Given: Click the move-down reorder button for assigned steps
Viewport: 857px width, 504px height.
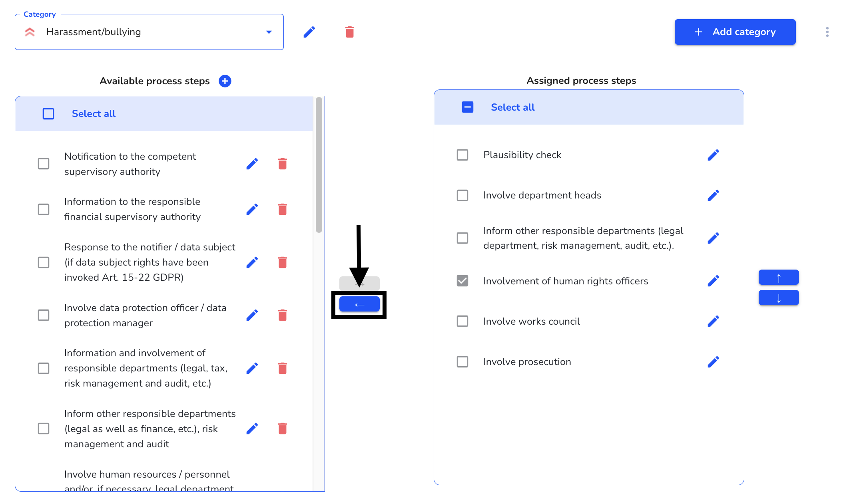Looking at the screenshot, I should click(x=778, y=298).
